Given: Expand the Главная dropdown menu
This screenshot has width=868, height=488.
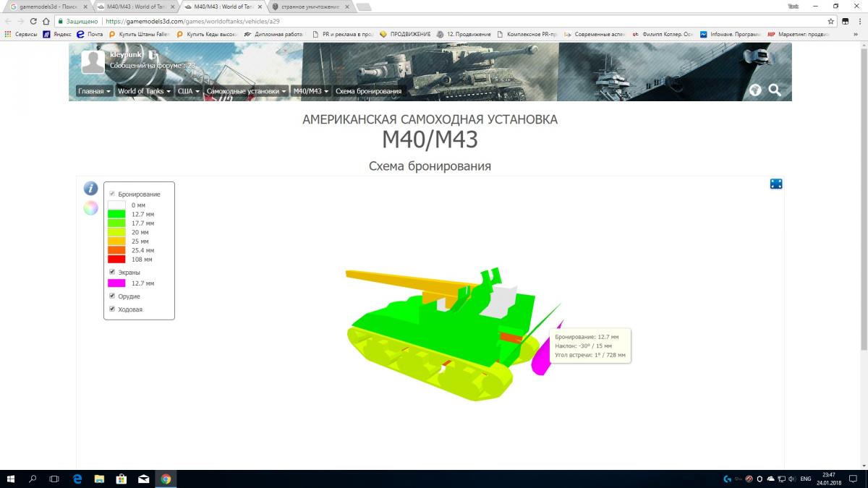Looking at the screenshot, I should [95, 91].
